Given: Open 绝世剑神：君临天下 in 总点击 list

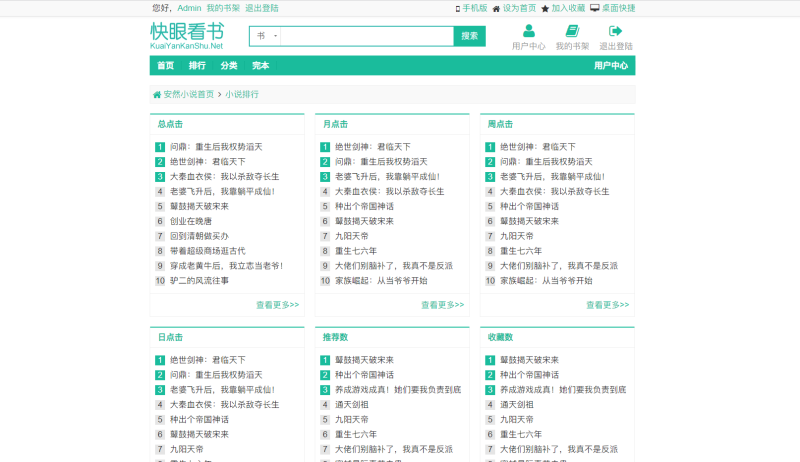Looking at the screenshot, I should point(208,162).
